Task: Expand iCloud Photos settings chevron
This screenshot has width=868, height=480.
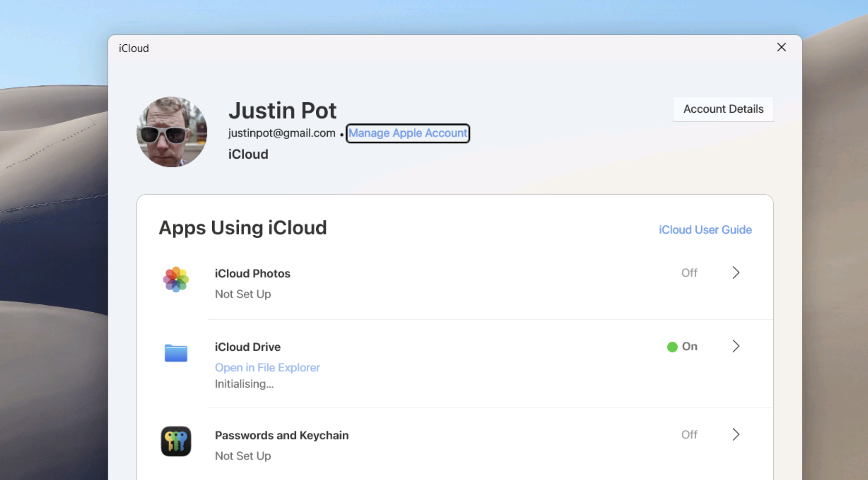Action: click(x=736, y=273)
